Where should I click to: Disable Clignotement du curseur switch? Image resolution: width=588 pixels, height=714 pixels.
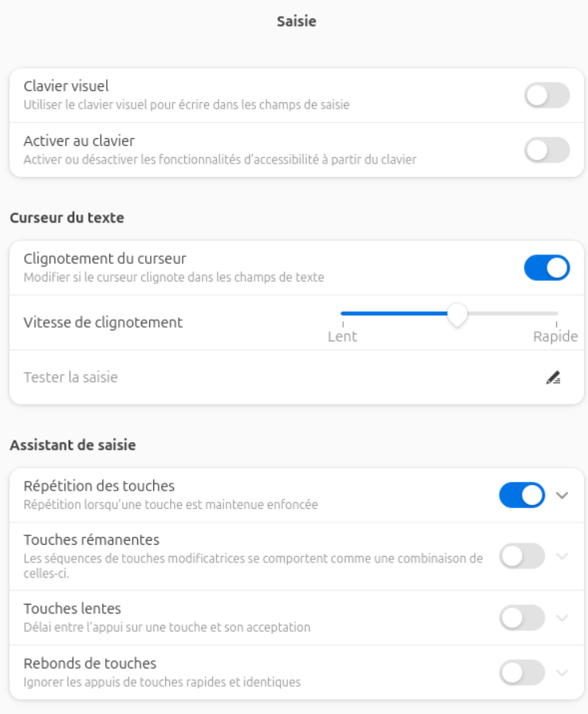[x=547, y=268]
